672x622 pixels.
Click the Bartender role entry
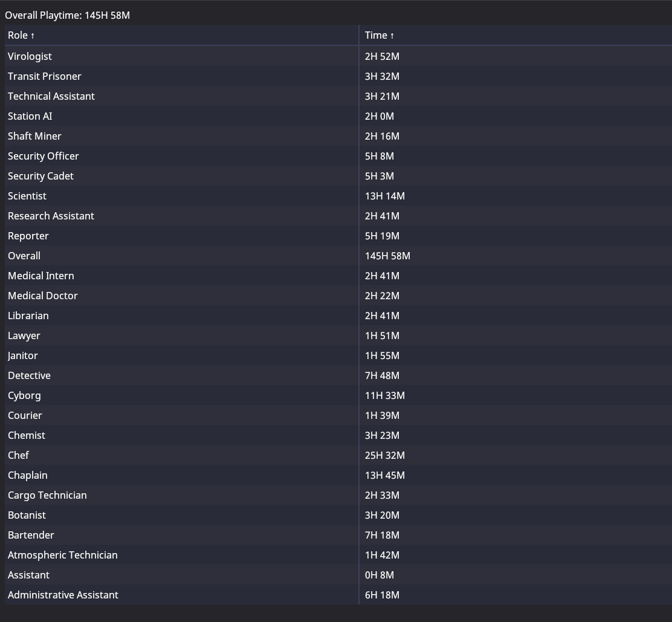click(31, 535)
